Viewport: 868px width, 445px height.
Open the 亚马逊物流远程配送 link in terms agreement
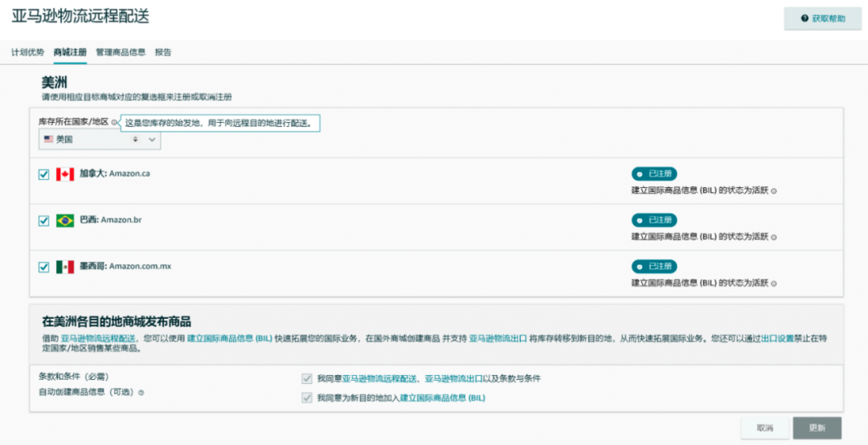[x=379, y=379]
